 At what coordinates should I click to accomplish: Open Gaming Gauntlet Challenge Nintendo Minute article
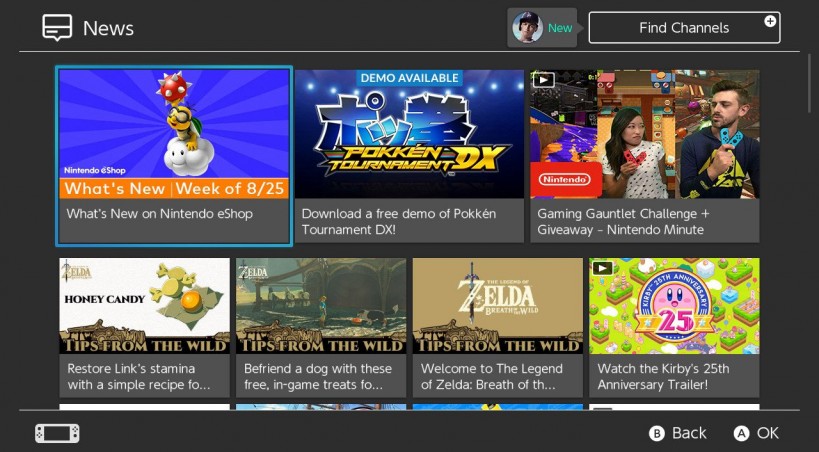tap(645, 156)
